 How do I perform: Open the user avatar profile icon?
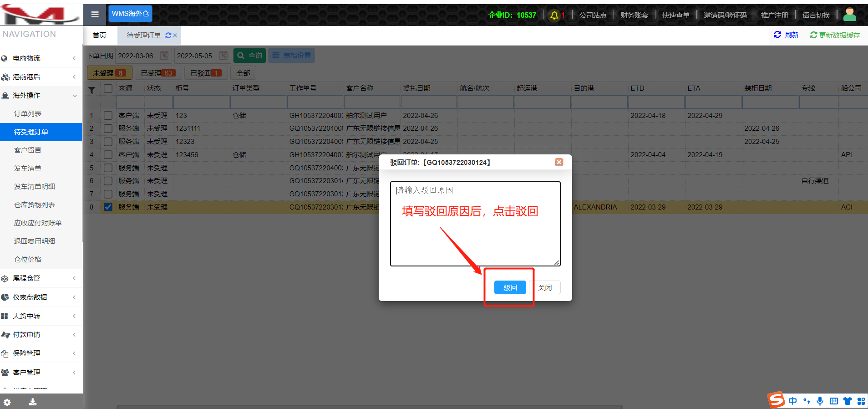[x=849, y=15]
